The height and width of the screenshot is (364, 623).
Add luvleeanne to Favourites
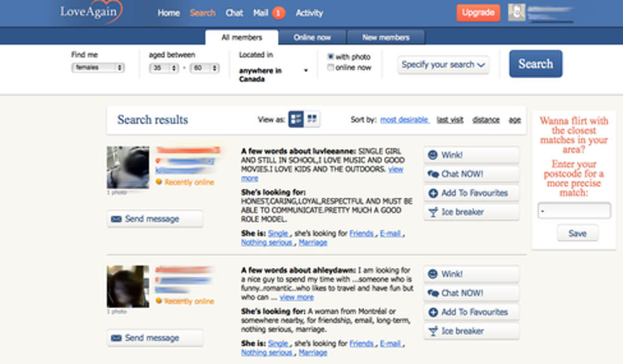[x=471, y=193]
